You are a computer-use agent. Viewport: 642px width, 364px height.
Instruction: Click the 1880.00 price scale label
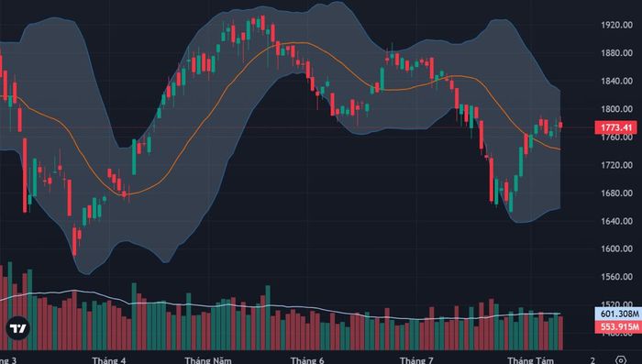[x=616, y=53]
